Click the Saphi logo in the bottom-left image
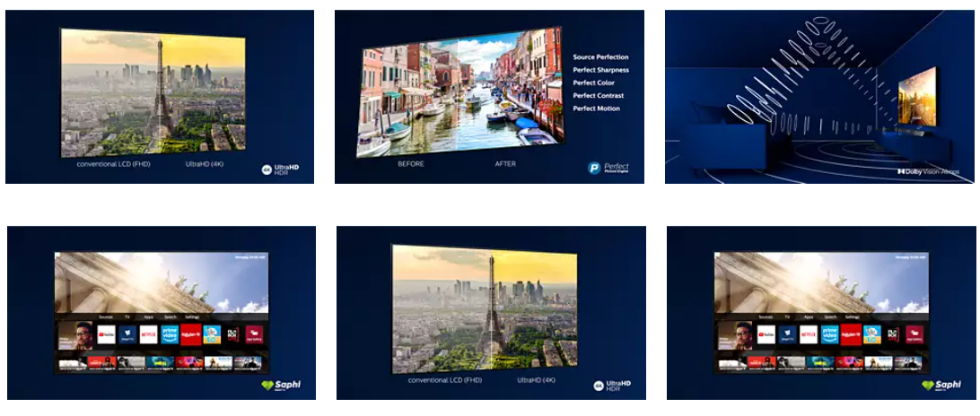 [283, 386]
